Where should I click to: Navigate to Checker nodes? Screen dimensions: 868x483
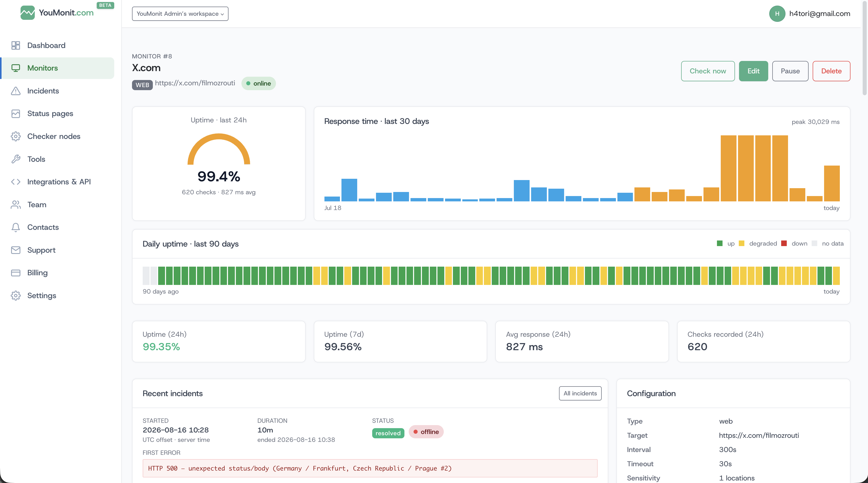(57, 137)
